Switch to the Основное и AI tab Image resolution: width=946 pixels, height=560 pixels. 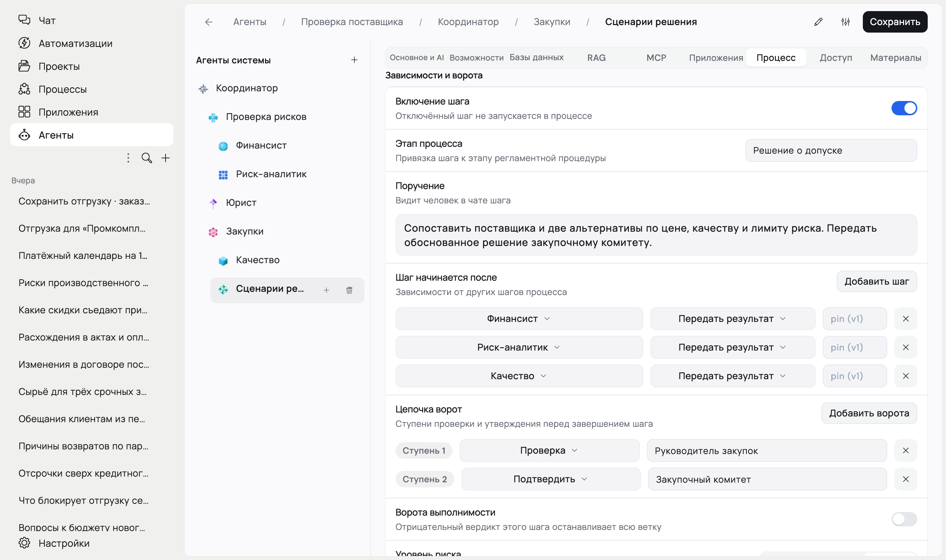click(416, 58)
